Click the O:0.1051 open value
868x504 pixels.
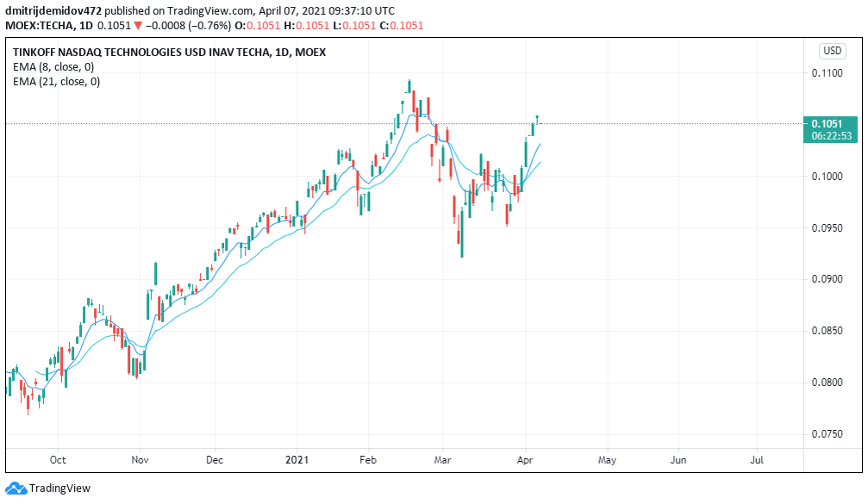[258, 26]
